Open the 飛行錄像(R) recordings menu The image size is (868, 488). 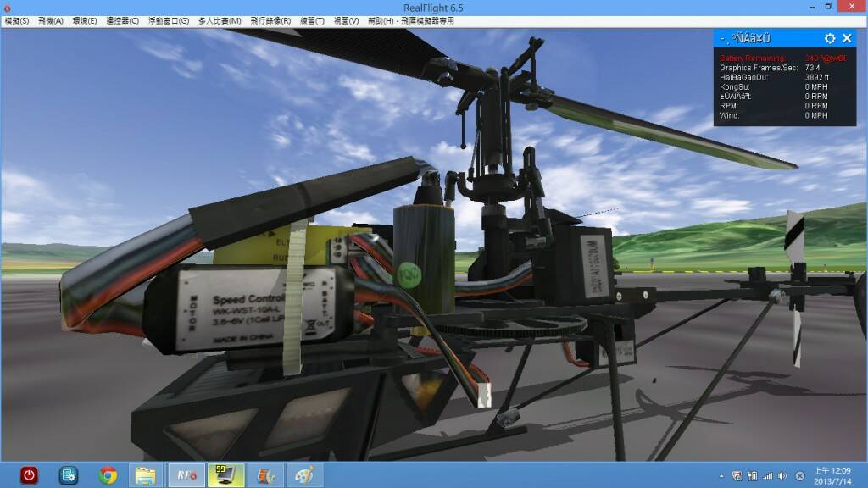pos(270,21)
